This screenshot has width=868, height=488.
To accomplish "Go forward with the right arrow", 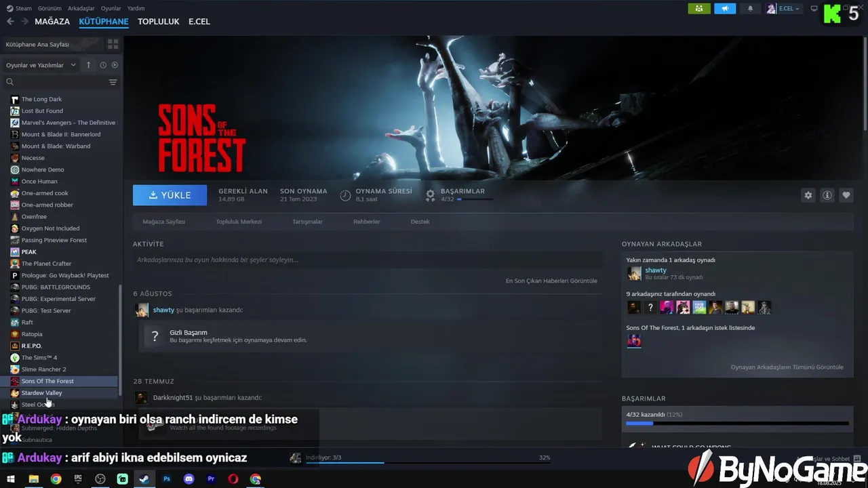I will [24, 22].
